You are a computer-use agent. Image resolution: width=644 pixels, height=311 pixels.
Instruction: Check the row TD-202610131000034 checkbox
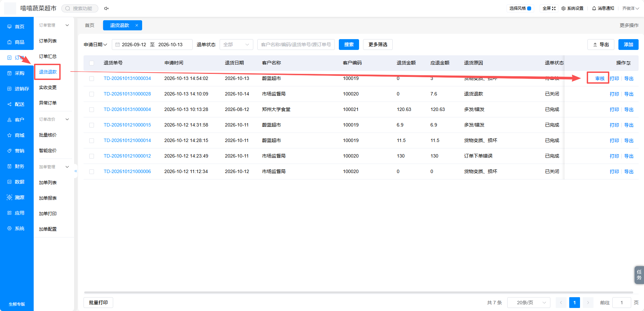92,79
